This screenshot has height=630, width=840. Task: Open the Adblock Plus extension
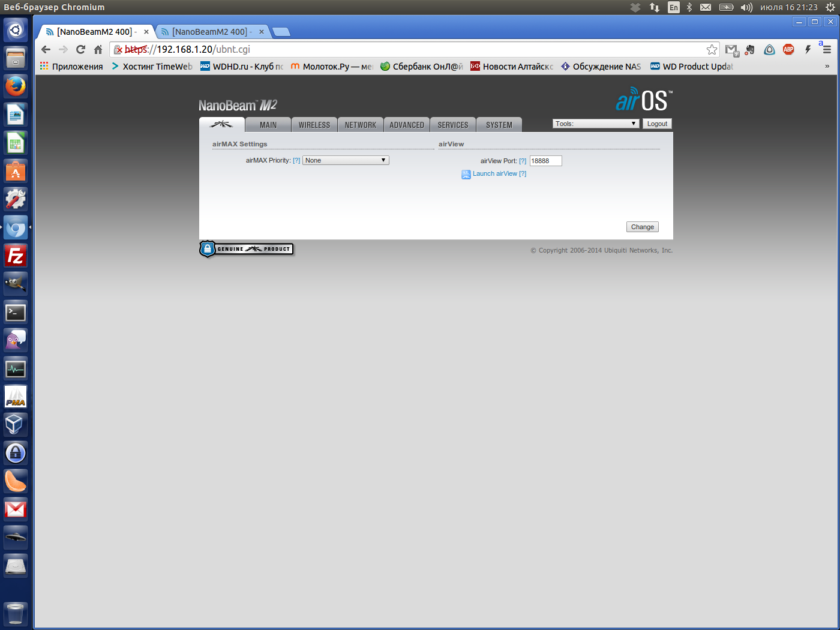tap(788, 49)
